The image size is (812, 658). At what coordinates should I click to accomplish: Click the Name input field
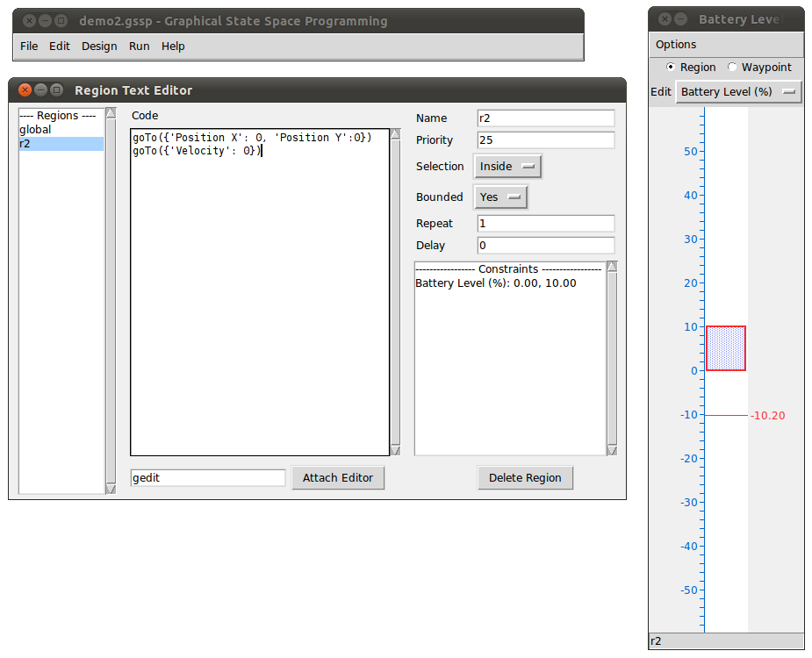click(545, 118)
